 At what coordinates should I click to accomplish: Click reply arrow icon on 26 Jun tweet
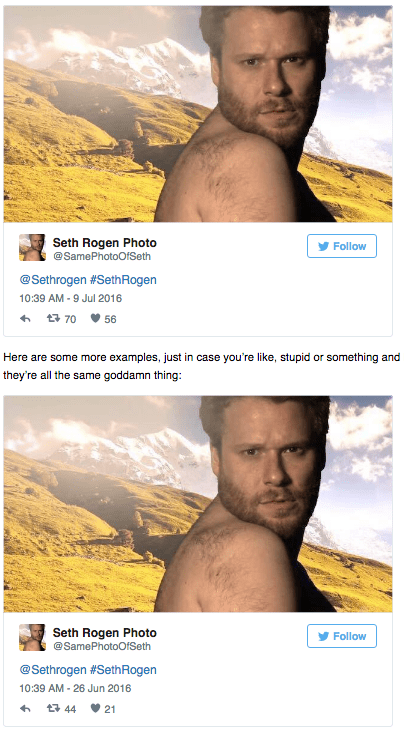point(25,709)
